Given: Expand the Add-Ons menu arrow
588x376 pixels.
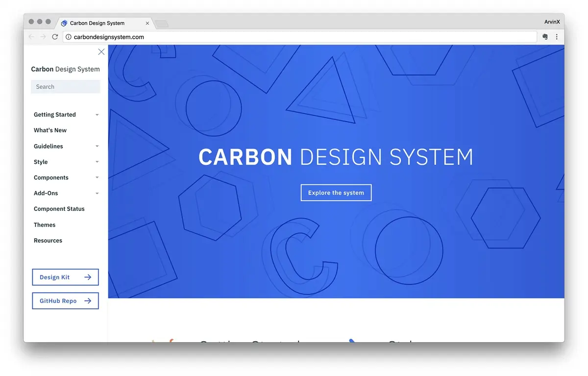Looking at the screenshot, I should coord(97,193).
